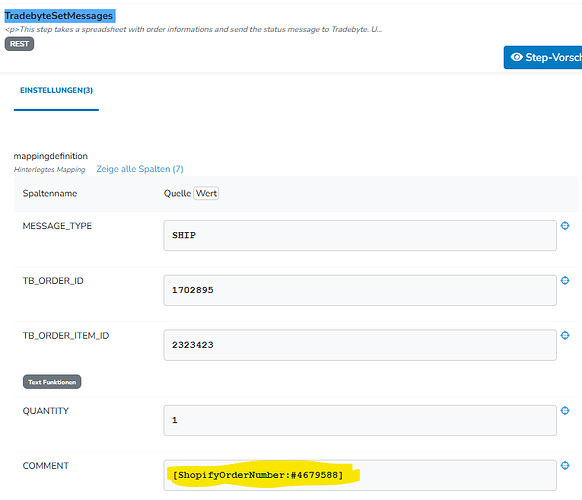
Task: Click target icon beside TB_ORDER_ITEM_ID field
Action: pos(565,336)
